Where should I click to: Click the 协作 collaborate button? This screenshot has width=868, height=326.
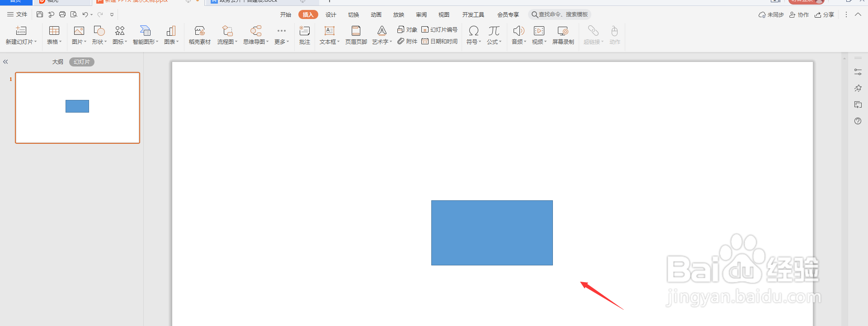coord(799,14)
